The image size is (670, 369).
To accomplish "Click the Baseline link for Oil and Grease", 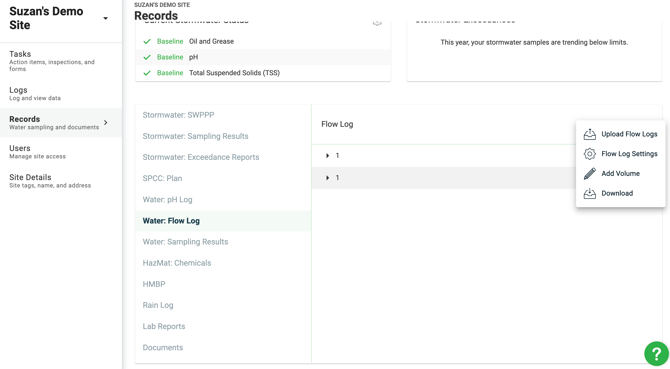I will click(170, 41).
